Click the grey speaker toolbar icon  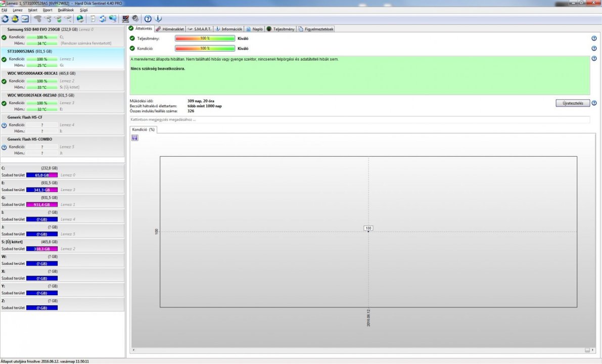[135, 18]
